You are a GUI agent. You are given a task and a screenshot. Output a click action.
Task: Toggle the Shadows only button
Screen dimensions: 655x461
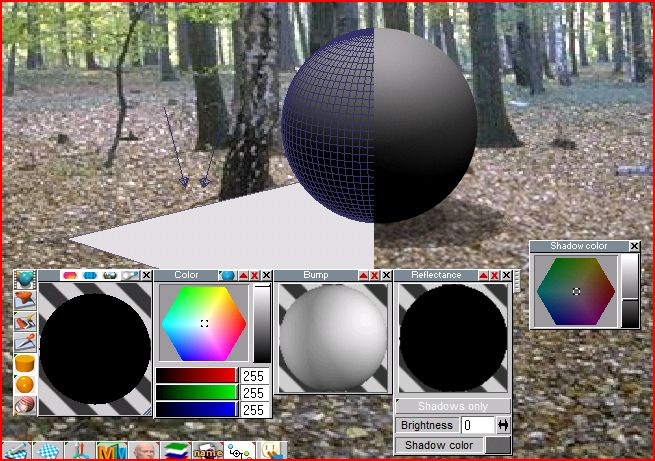(453, 406)
